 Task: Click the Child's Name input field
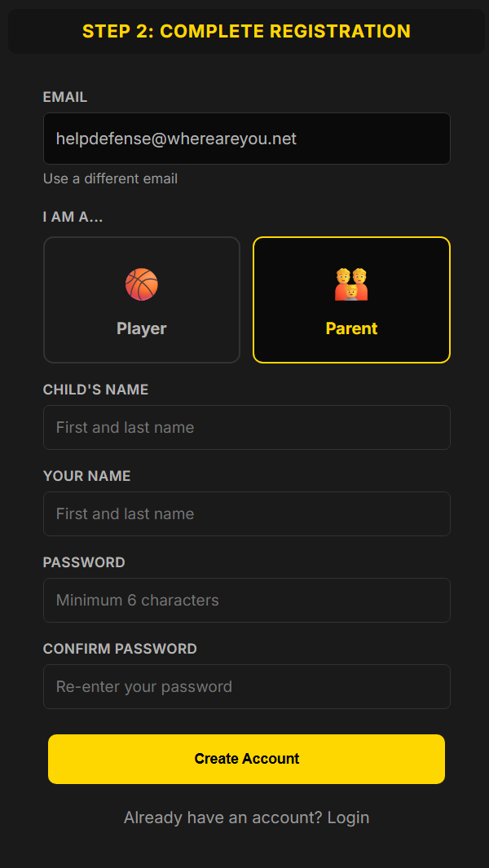click(x=246, y=427)
